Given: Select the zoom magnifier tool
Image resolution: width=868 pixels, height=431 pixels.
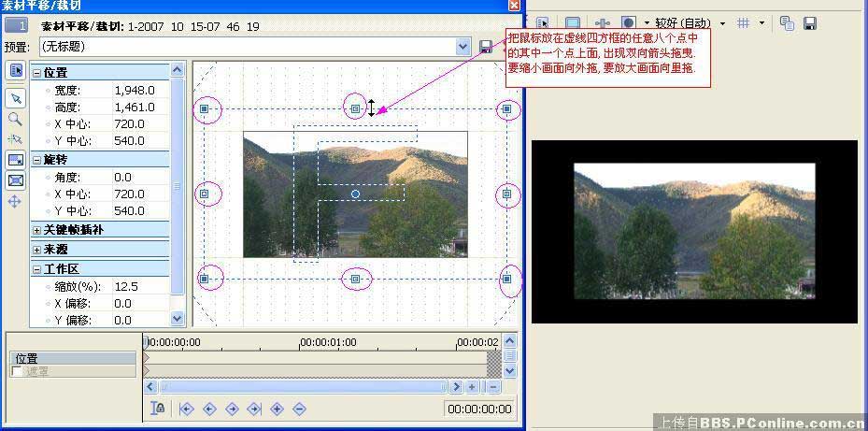Looking at the screenshot, I should (16, 119).
